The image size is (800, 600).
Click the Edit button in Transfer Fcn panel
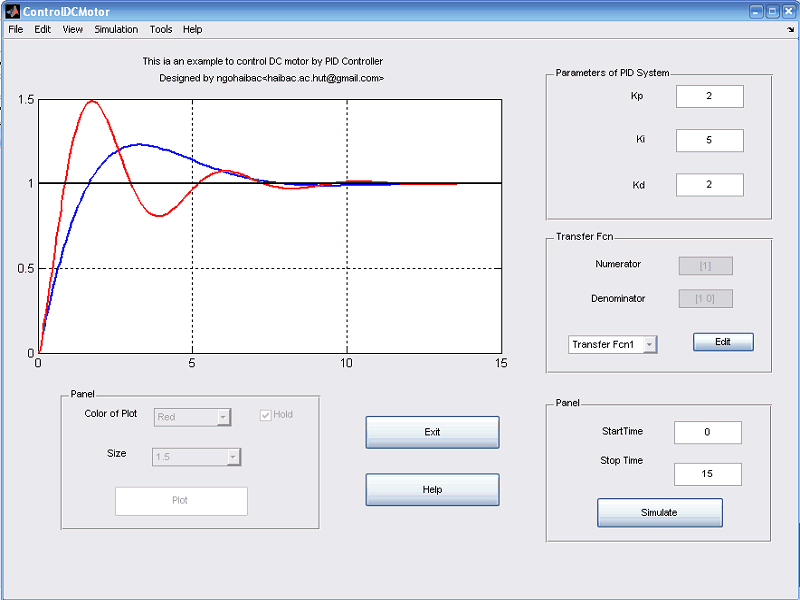pos(723,342)
